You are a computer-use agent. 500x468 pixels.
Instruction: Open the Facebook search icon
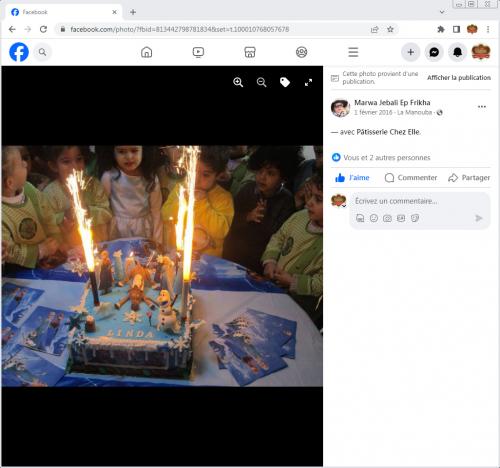click(42, 52)
